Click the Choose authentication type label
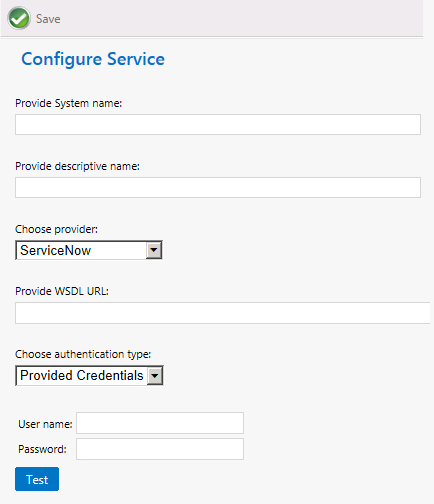Screen dimensions: 434x504 click(x=83, y=354)
